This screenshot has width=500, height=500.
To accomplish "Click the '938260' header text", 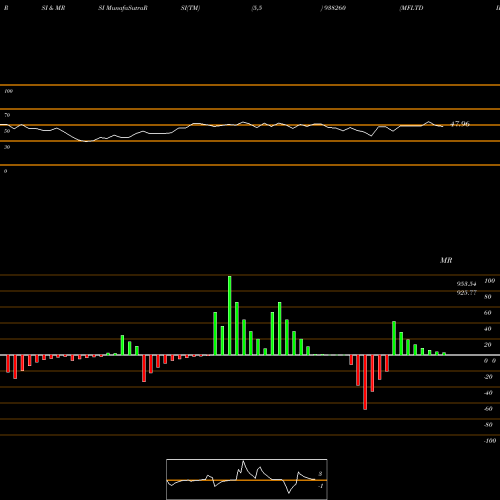I will tap(334, 8).
